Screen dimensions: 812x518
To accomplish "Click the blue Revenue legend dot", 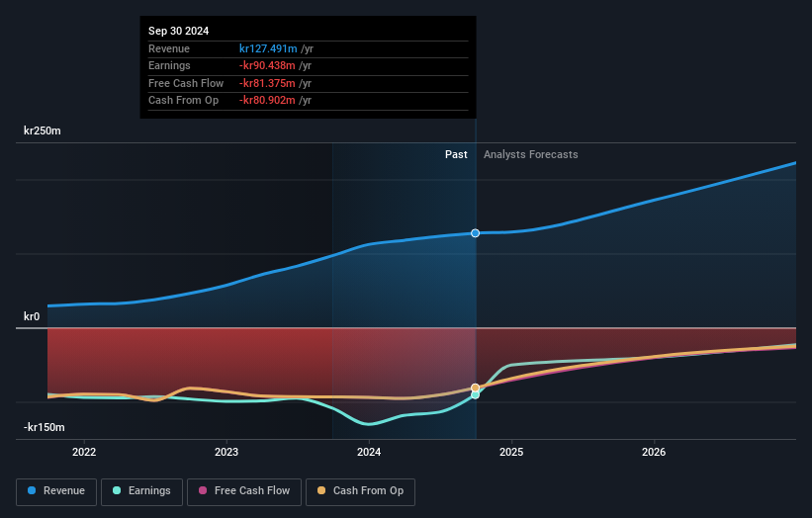I will [x=32, y=490].
